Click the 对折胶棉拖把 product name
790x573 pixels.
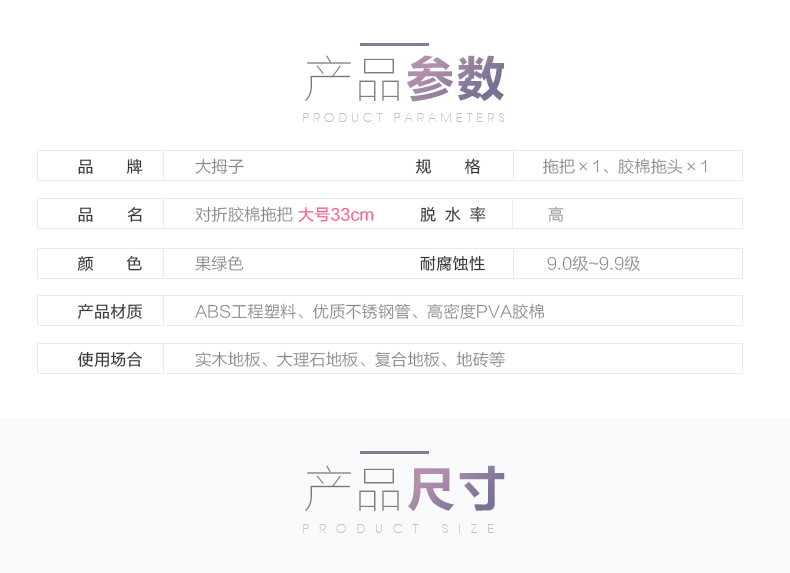click(244, 215)
